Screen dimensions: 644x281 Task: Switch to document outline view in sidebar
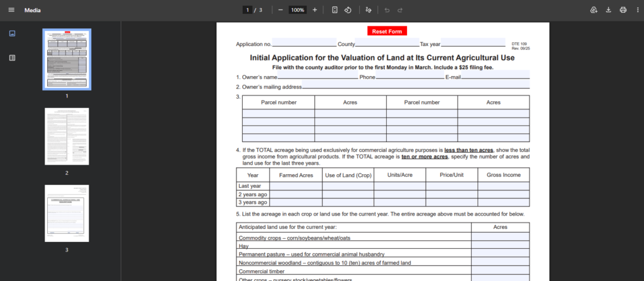(x=12, y=58)
